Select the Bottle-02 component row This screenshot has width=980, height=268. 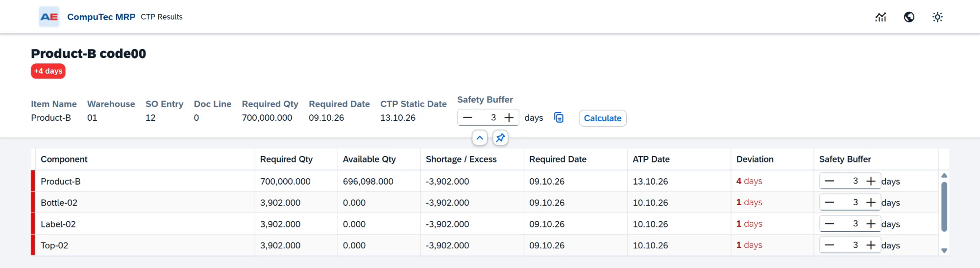tap(485, 202)
